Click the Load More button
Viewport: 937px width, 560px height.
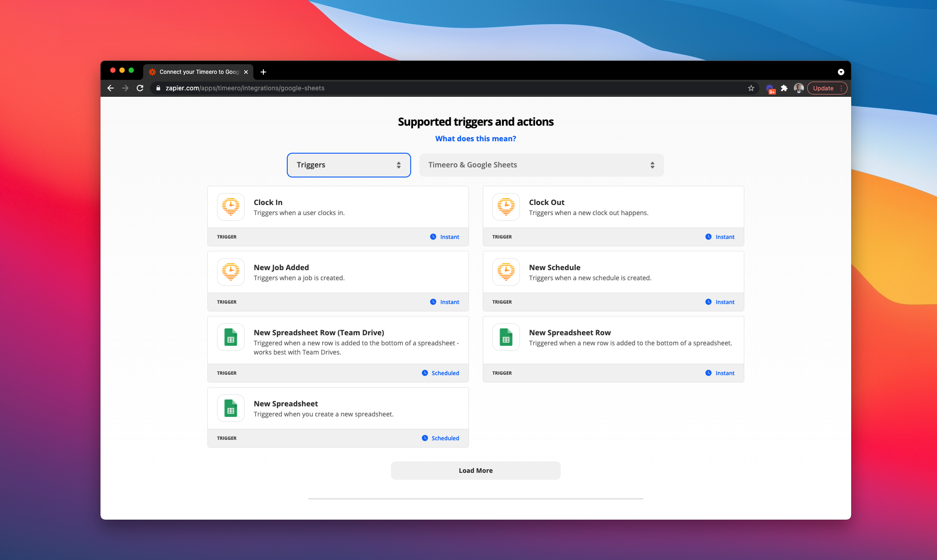[x=476, y=471]
